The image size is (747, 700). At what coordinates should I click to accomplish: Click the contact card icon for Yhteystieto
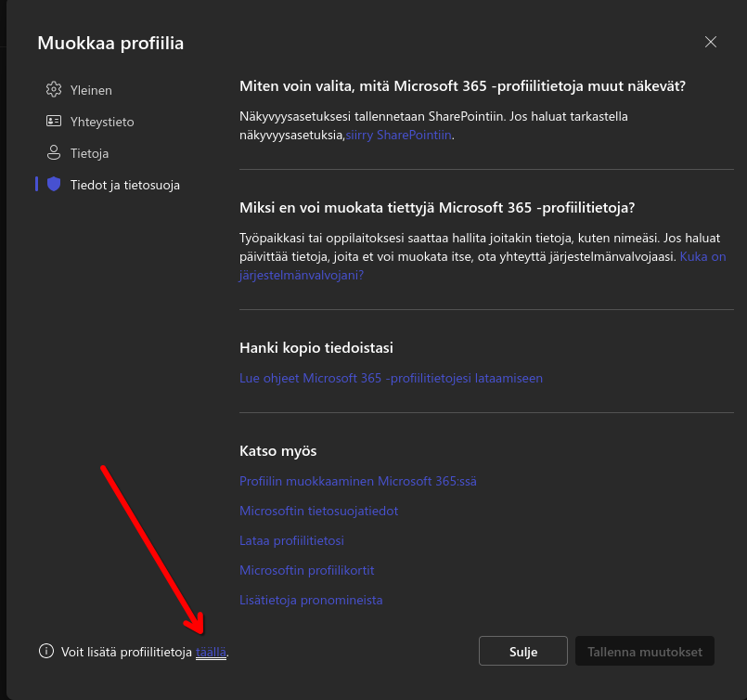click(53, 122)
